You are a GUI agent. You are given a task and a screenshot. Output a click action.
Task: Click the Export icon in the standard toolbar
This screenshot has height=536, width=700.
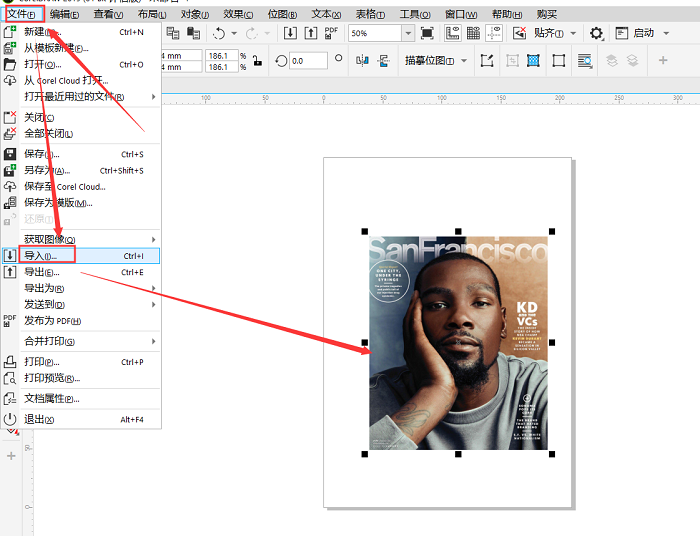point(310,33)
